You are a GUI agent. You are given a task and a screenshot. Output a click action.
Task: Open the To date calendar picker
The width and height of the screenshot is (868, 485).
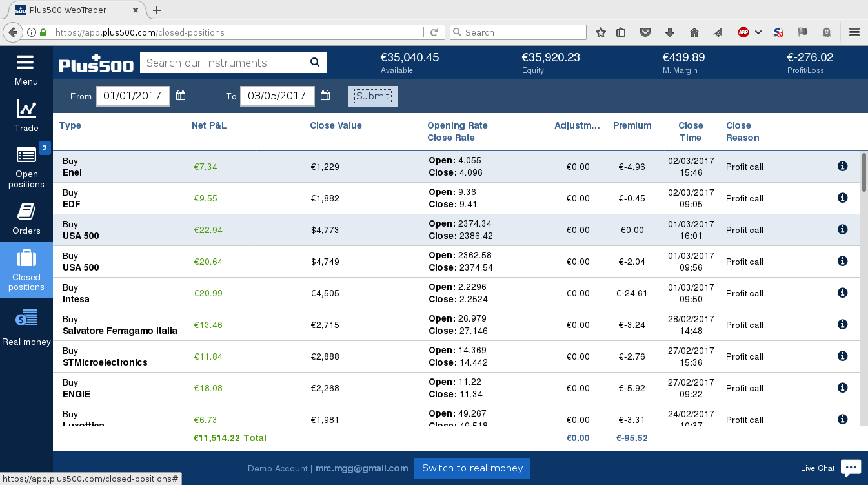coord(325,96)
